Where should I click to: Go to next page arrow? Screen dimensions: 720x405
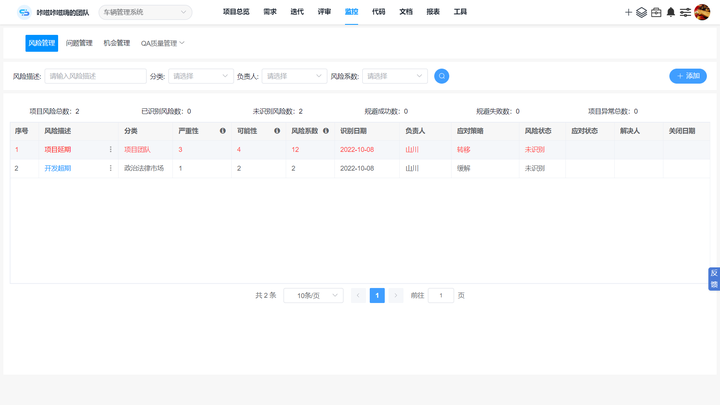pyautogui.click(x=396, y=295)
